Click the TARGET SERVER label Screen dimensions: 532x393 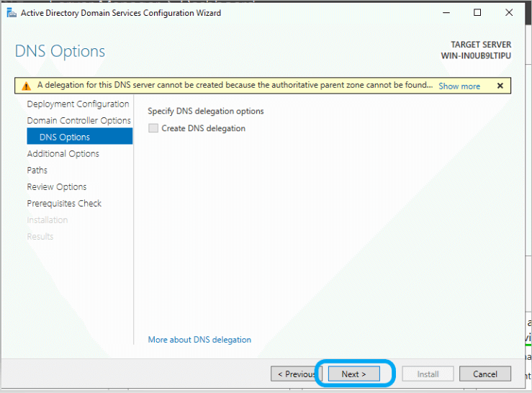point(481,45)
